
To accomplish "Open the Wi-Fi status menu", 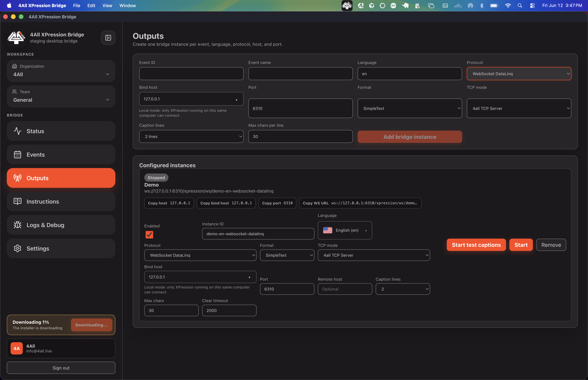I will tap(508, 5).
